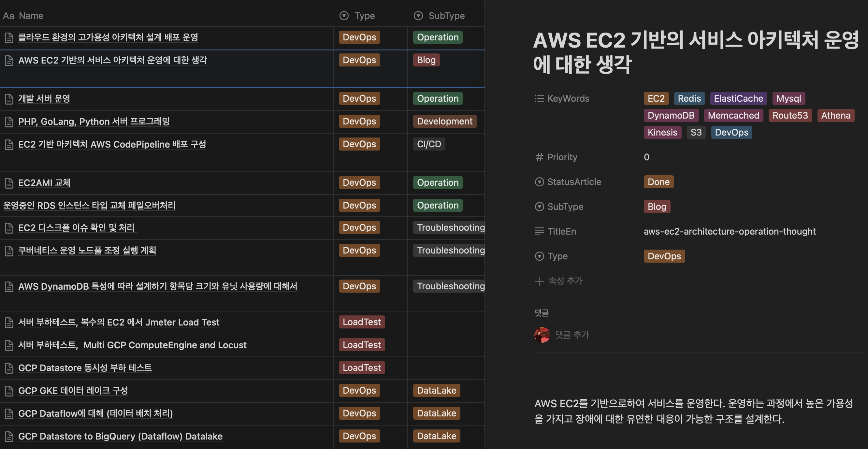868x449 pixels.
Task: Open SubType cell Blog in table
Action: point(426,60)
